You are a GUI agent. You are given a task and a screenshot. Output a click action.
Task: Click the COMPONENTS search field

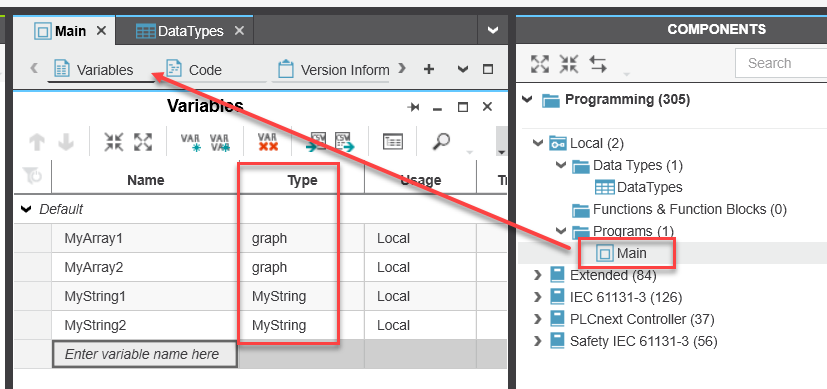[x=782, y=63]
